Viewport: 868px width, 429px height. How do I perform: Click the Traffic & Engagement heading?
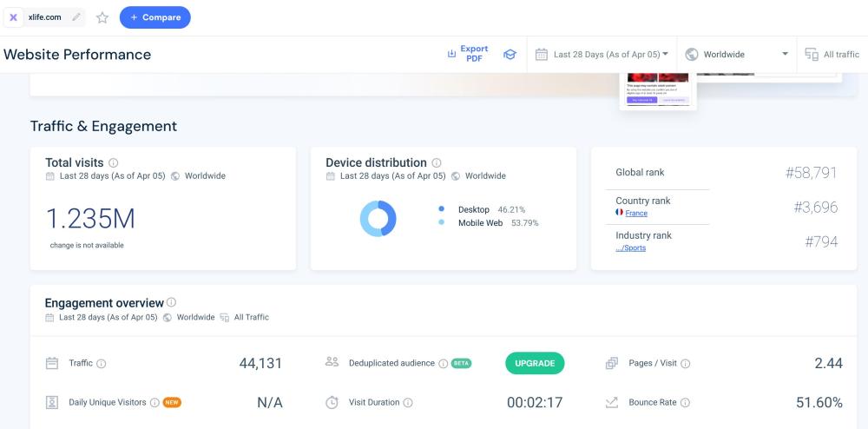coord(103,126)
